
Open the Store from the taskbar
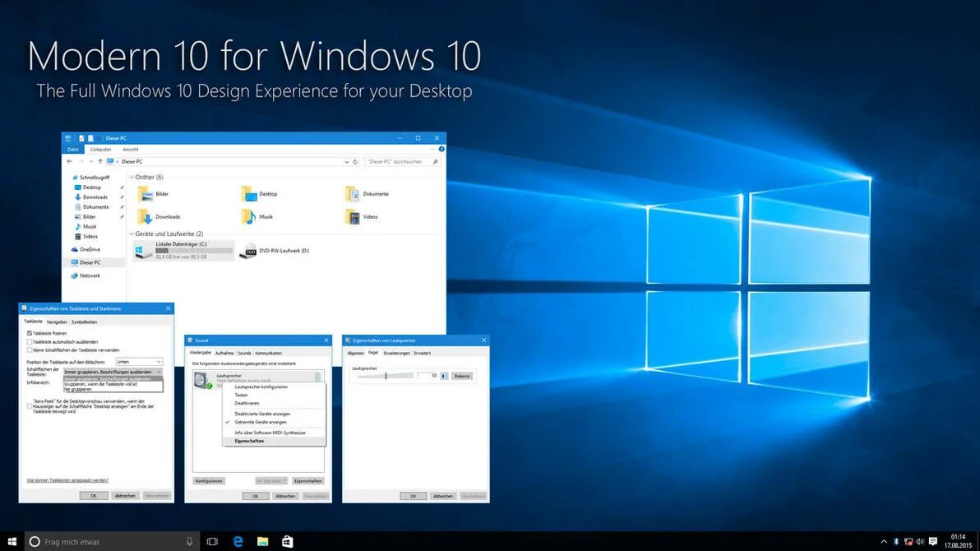point(287,542)
